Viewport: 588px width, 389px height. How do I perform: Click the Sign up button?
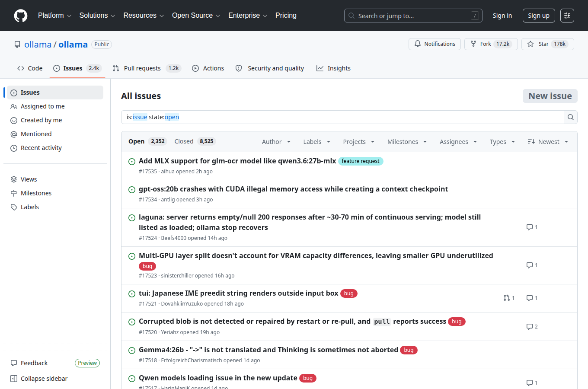point(539,16)
